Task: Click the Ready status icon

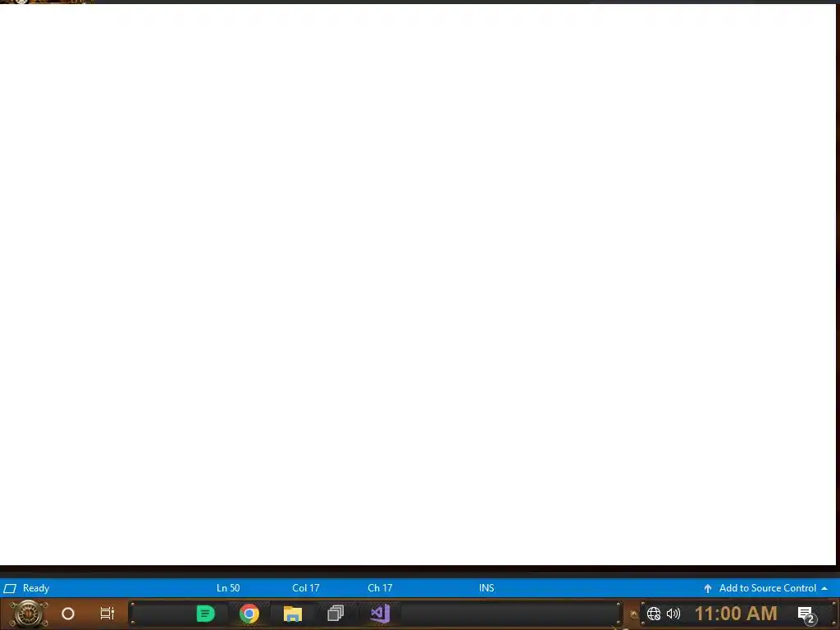Action: pos(10,588)
